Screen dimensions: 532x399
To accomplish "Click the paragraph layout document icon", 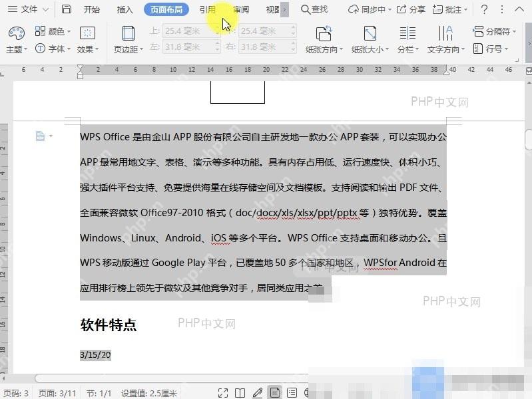I will (41, 136).
